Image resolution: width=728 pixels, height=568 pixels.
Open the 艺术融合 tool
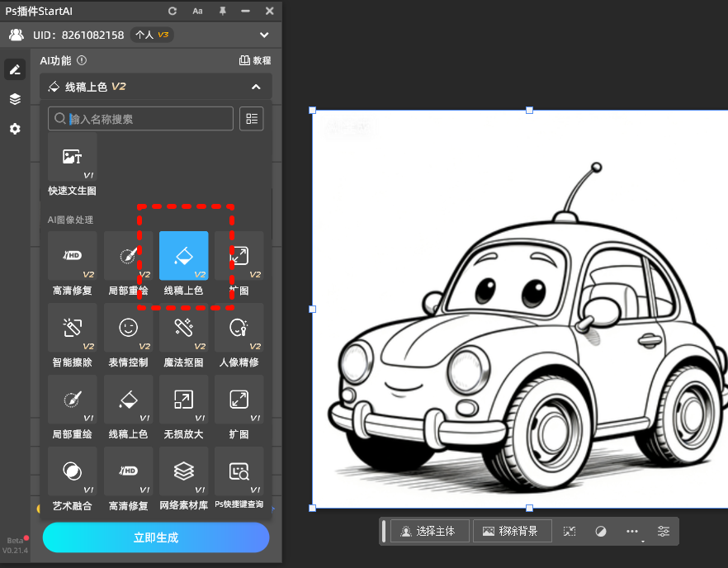coord(72,471)
